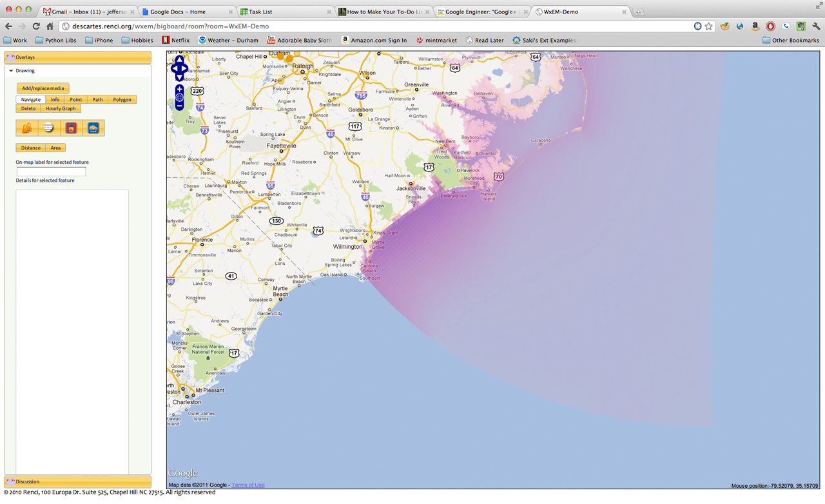Open the Terms of Use link
The image size is (825, 504).
[248, 485]
